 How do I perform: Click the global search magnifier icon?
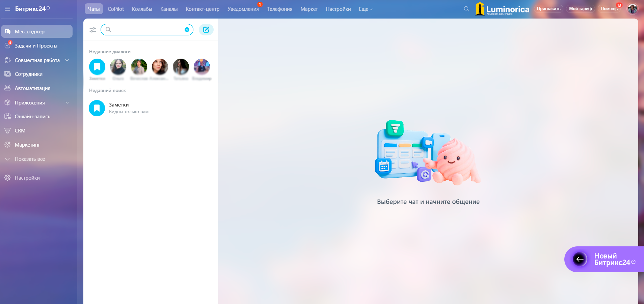coord(466,9)
